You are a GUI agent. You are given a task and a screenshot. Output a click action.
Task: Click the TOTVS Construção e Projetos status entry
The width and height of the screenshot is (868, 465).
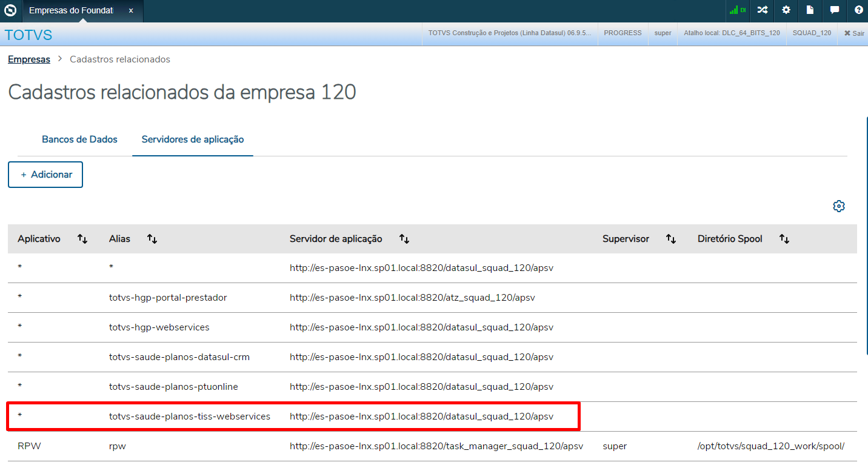click(510, 33)
